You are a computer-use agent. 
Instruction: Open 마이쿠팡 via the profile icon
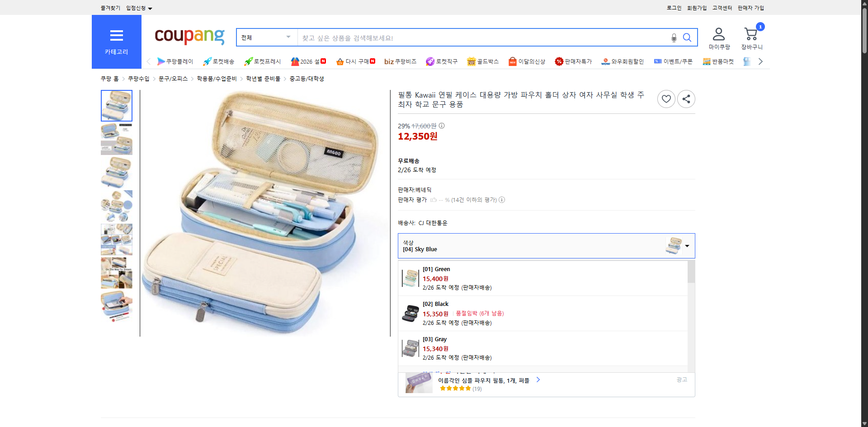[718, 34]
